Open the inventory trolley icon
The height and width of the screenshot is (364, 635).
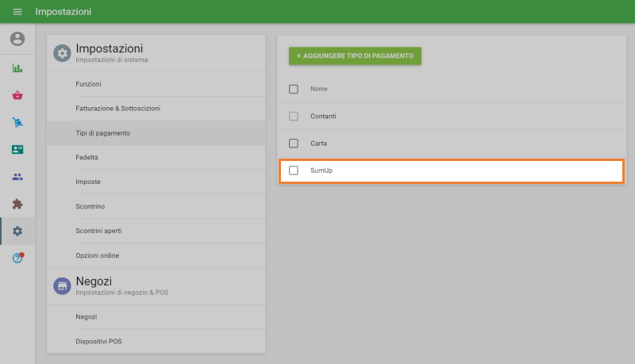pyautogui.click(x=17, y=122)
